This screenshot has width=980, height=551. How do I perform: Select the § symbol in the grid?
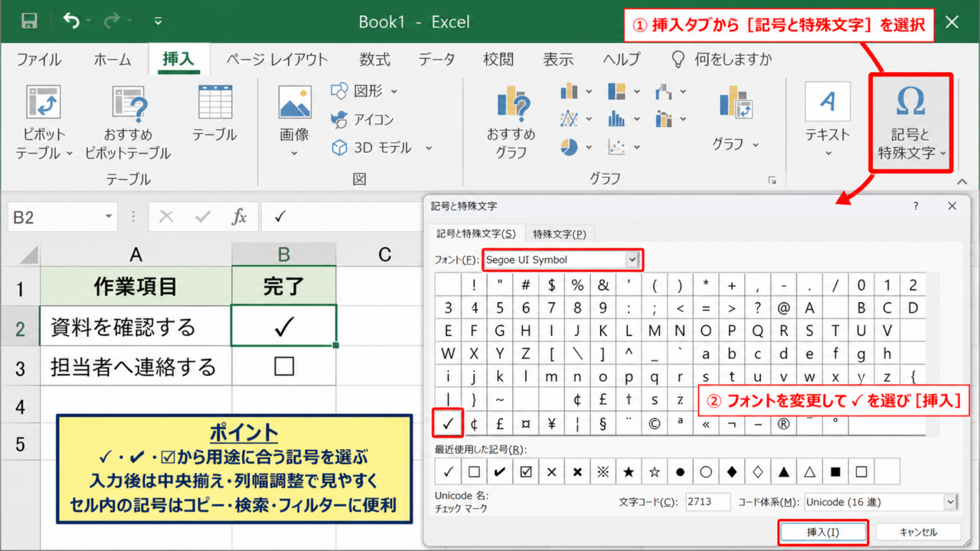(x=603, y=422)
